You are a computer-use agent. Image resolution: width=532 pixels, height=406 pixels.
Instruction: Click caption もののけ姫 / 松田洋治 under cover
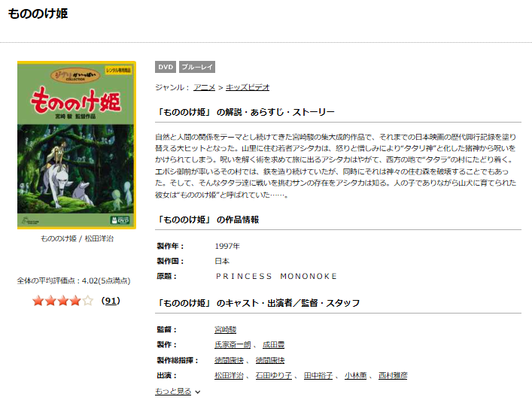tap(77, 238)
